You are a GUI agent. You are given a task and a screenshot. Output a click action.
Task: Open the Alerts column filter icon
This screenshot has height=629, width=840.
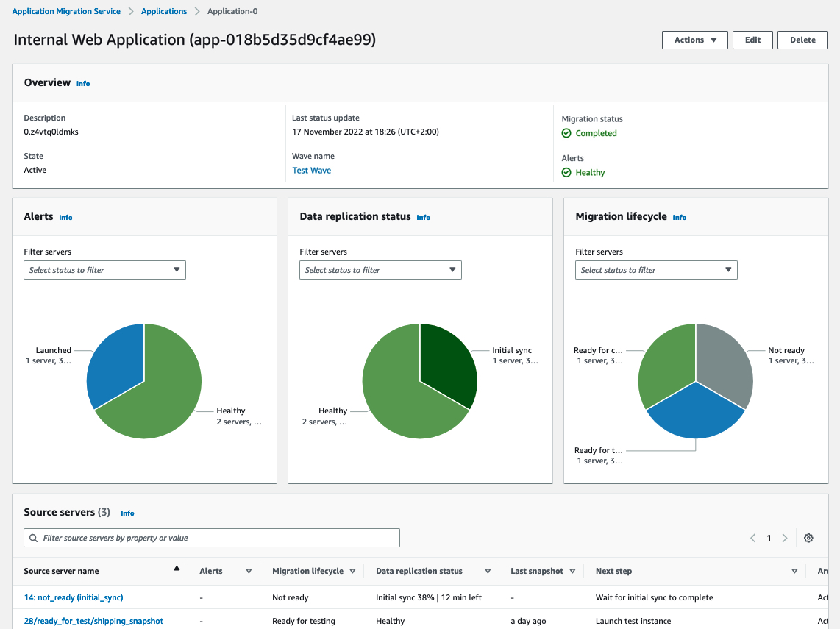[249, 571]
